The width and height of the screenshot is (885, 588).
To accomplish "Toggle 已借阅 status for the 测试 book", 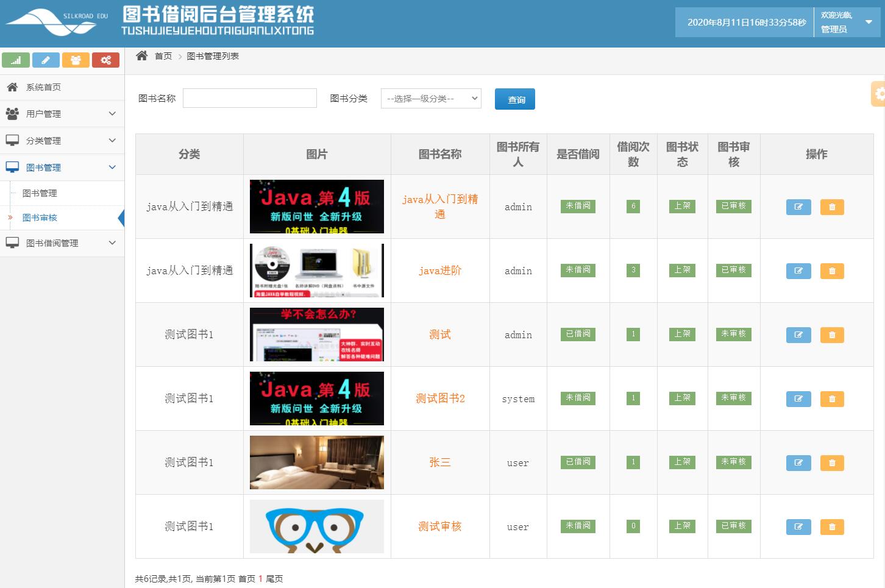I will [578, 334].
